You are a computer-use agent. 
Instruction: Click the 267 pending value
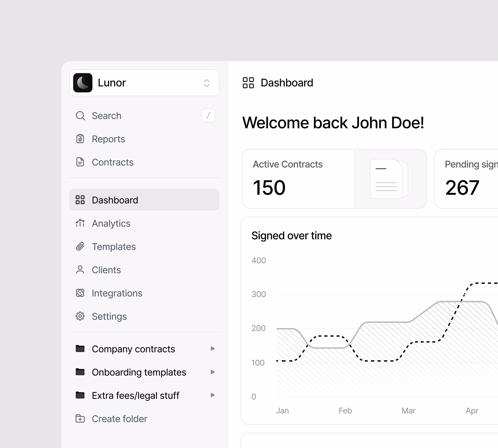point(462,188)
